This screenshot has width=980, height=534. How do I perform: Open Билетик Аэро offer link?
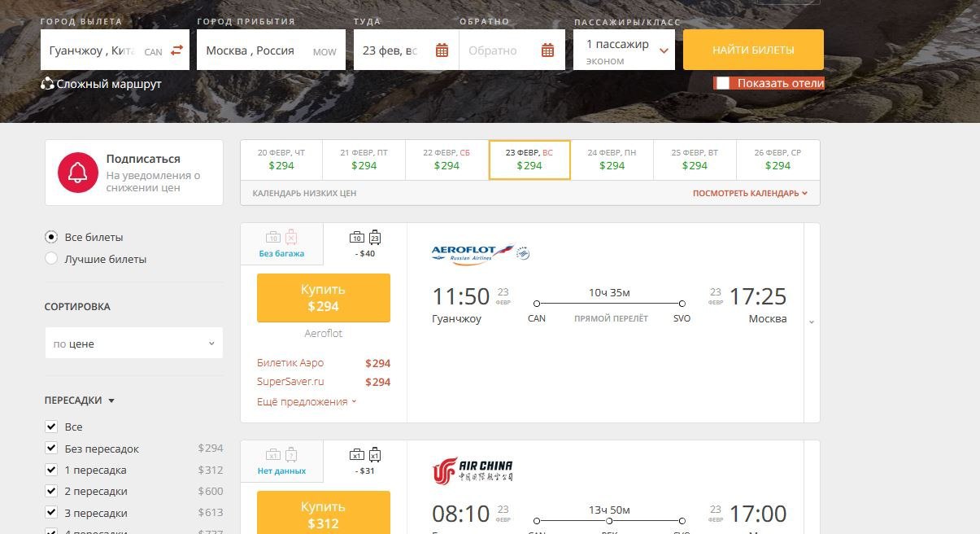(x=290, y=363)
